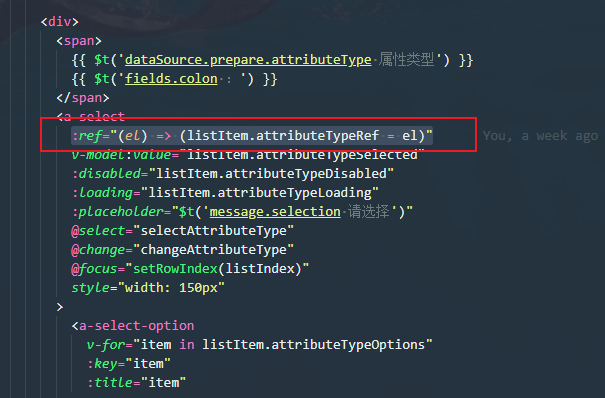Screen dimensions: 605x398
Task: Click the :ref attribute name
Action: [87, 136]
